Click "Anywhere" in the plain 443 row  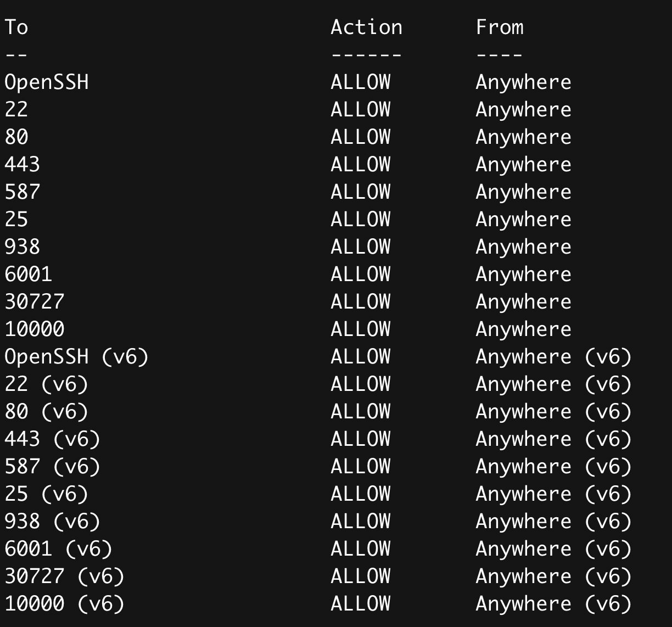click(523, 165)
